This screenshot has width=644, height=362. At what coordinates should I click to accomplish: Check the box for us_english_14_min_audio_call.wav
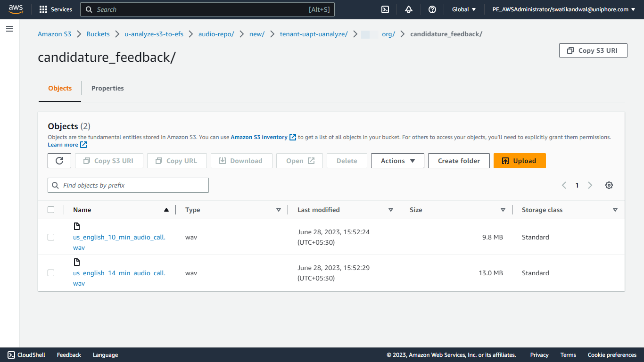pos(51,273)
